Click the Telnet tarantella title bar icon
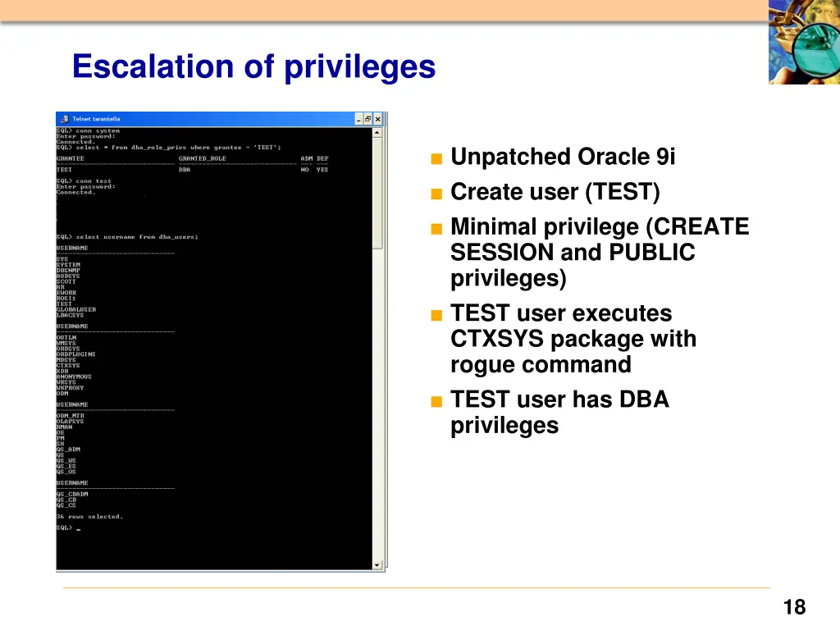 64,119
